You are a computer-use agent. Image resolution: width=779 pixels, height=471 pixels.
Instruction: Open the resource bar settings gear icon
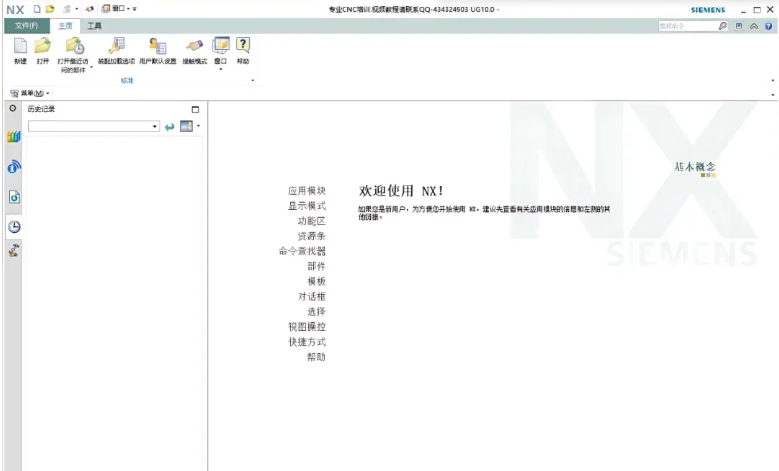[13, 108]
